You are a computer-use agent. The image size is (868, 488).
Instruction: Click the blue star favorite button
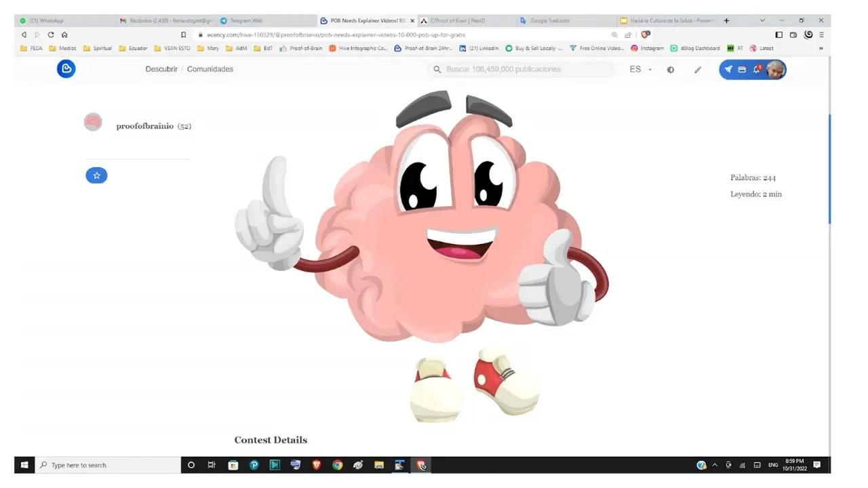(x=96, y=176)
